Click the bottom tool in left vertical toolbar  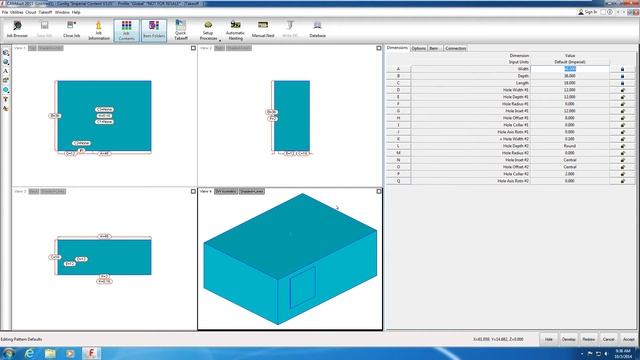6,109
